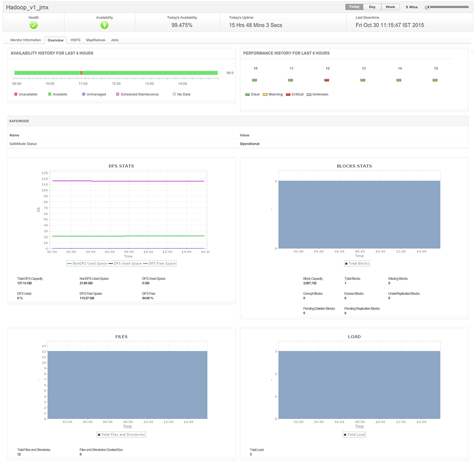Click the hour 14 Clear status icon
Image resolution: width=476 pixels, height=464 pixels.
399,80
